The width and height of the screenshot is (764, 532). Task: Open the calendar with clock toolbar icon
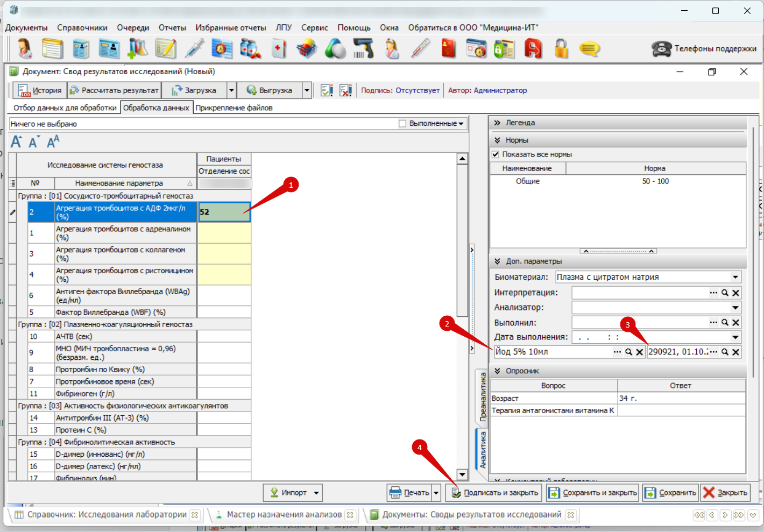click(x=476, y=49)
